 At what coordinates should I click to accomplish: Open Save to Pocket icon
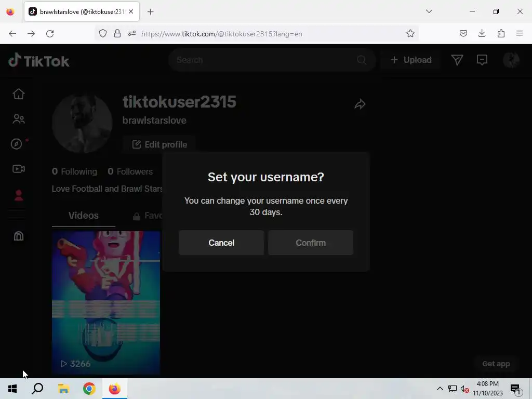tap(463, 33)
